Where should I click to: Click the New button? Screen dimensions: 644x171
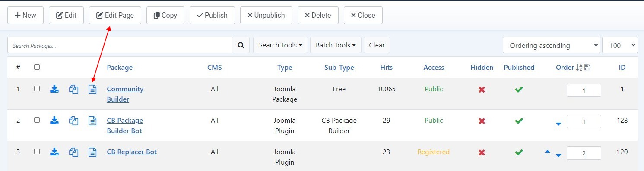point(25,15)
